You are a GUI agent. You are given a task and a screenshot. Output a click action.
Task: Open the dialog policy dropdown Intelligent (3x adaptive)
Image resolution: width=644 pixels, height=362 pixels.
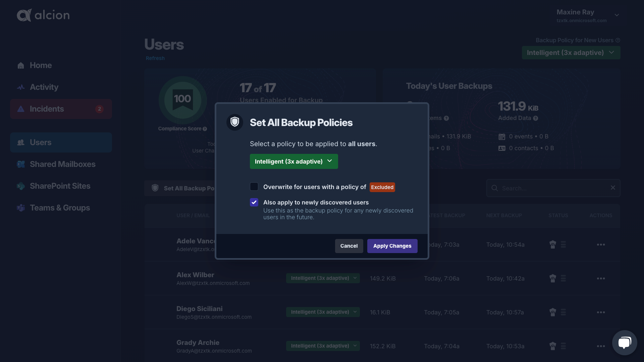[294, 162]
